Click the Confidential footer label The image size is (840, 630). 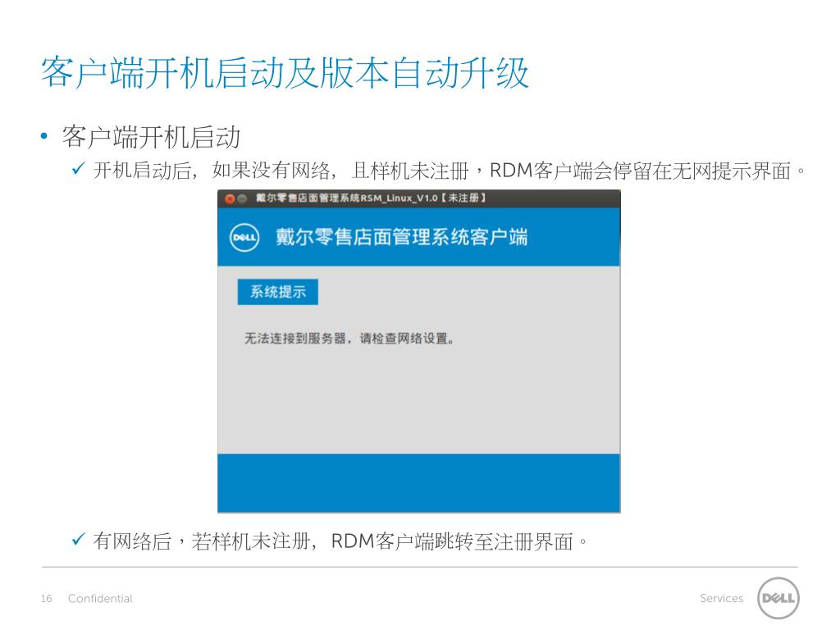[100, 598]
